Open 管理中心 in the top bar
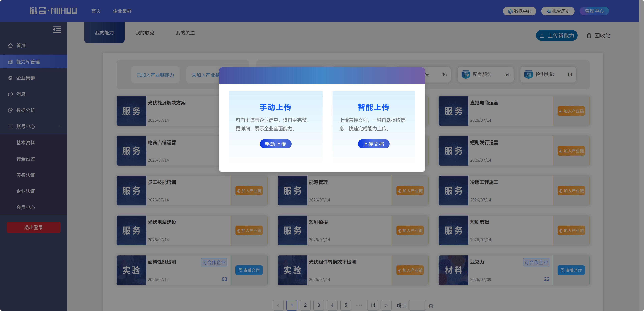 pyautogui.click(x=594, y=11)
